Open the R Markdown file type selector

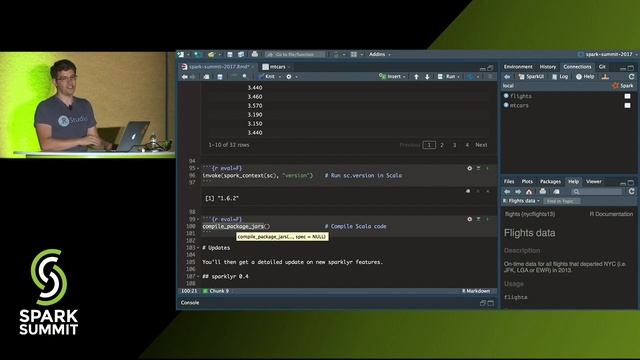click(x=476, y=291)
